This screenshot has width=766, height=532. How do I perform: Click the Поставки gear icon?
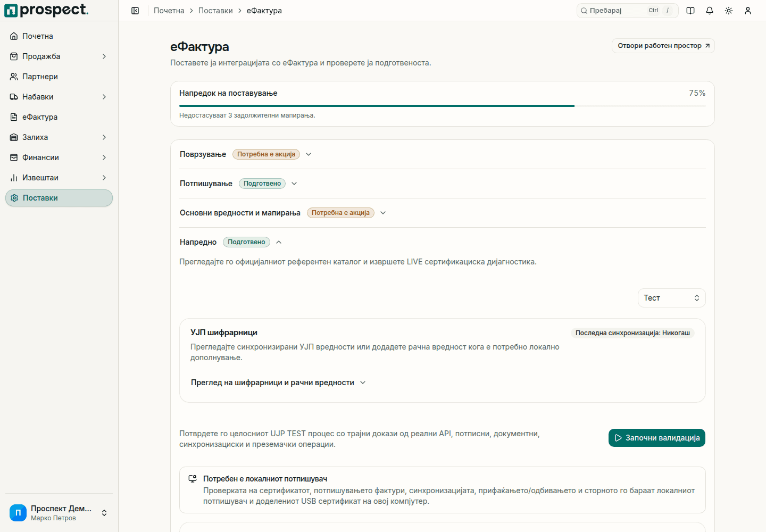point(14,198)
